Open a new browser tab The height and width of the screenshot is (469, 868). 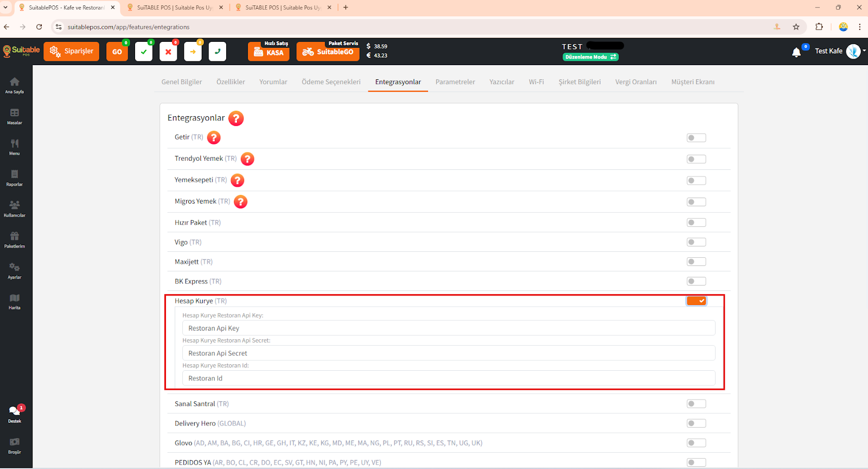(346, 8)
